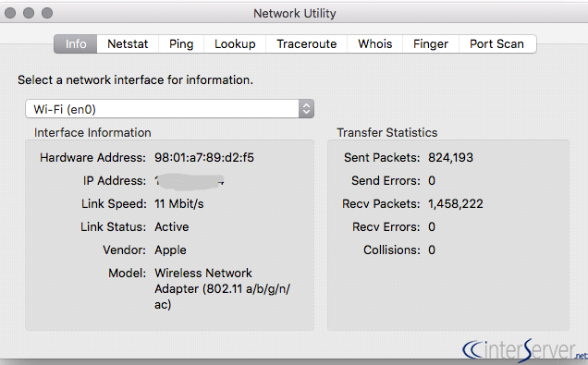Viewport: 588px width, 365px height.
Task: Minimize the Network Utility window
Action: pyautogui.click(x=29, y=13)
